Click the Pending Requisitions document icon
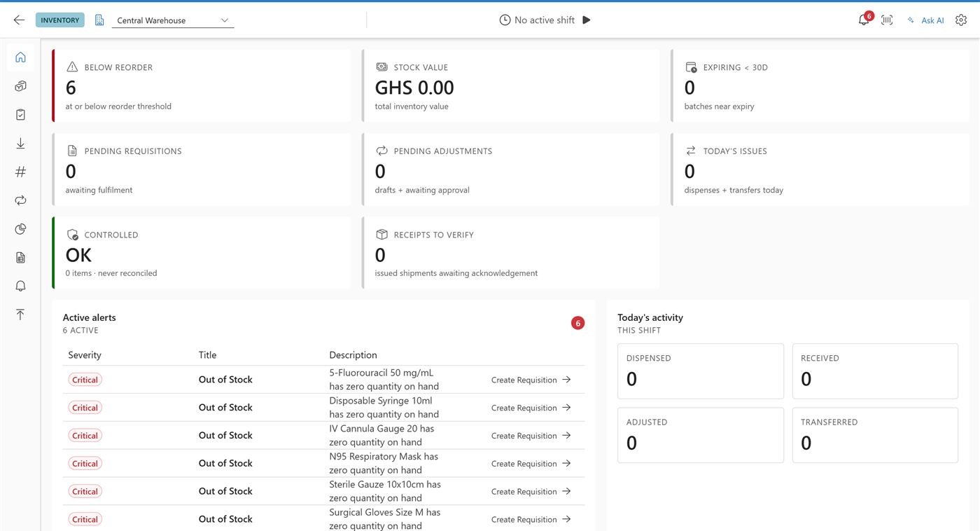The height and width of the screenshot is (531, 980). (72, 151)
